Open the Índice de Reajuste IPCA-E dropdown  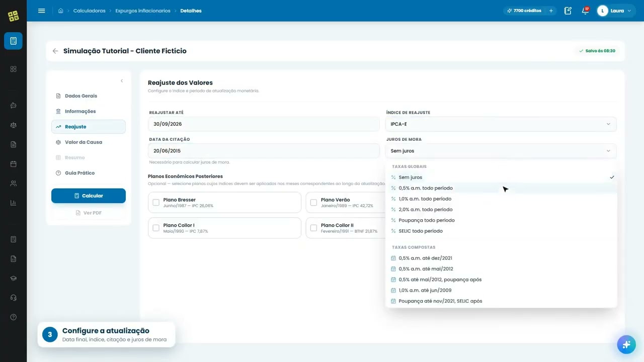click(x=501, y=124)
